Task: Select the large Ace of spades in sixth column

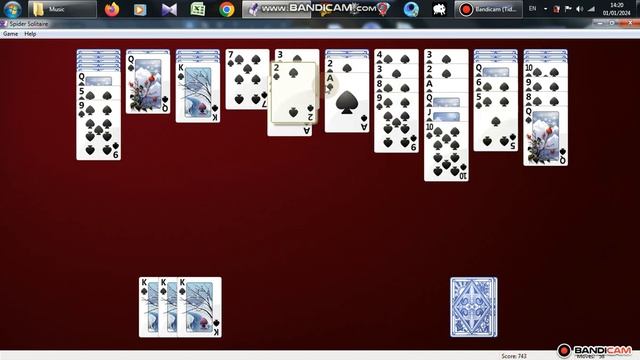Action: tap(347, 102)
